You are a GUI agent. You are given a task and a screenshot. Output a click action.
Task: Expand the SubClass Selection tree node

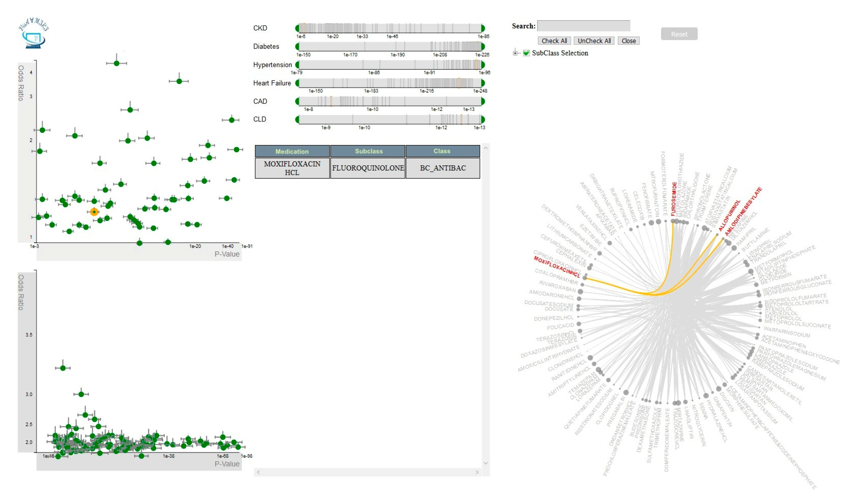point(516,53)
